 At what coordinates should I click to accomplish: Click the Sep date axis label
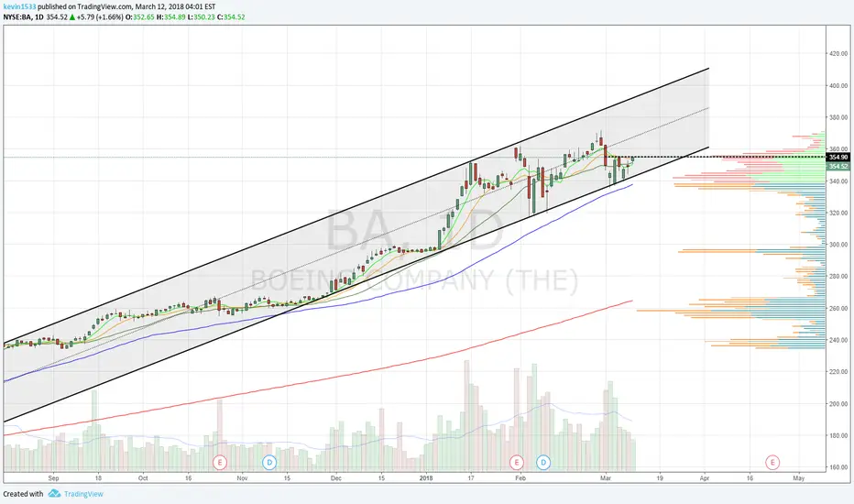[53, 478]
